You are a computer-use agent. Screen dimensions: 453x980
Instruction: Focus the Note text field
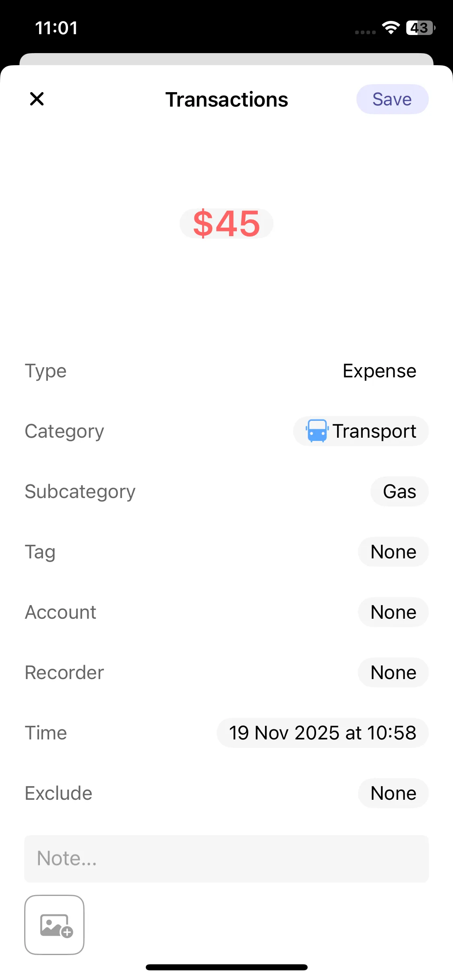tap(226, 859)
